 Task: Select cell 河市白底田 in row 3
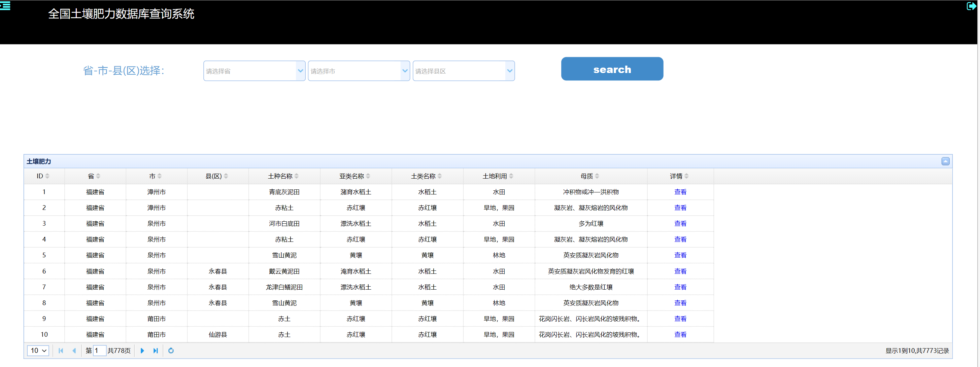click(x=284, y=224)
